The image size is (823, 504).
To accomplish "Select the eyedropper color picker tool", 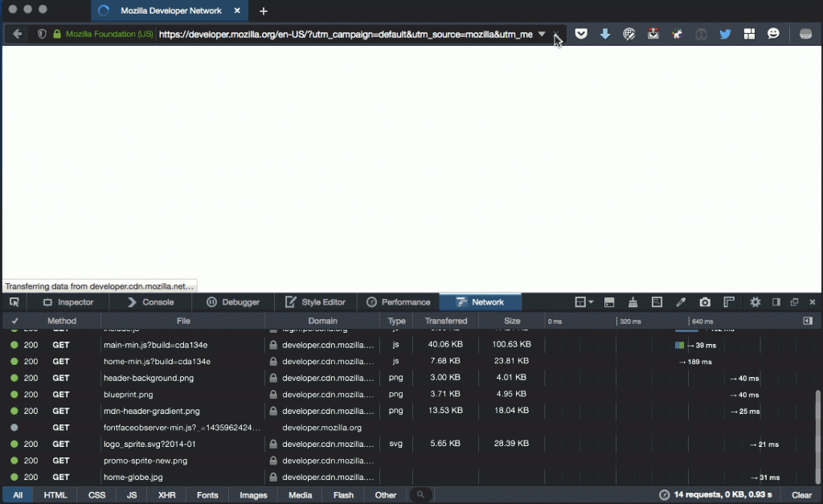I will pyautogui.click(x=681, y=302).
